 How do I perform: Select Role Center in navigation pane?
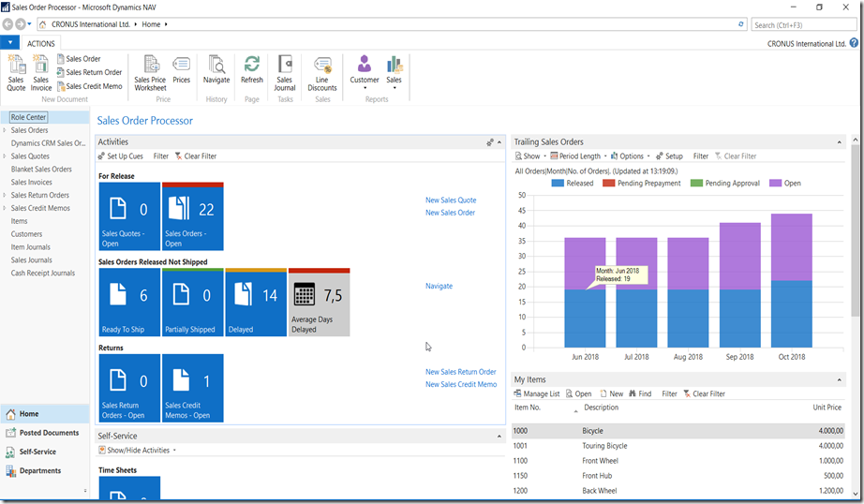coord(28,117)
